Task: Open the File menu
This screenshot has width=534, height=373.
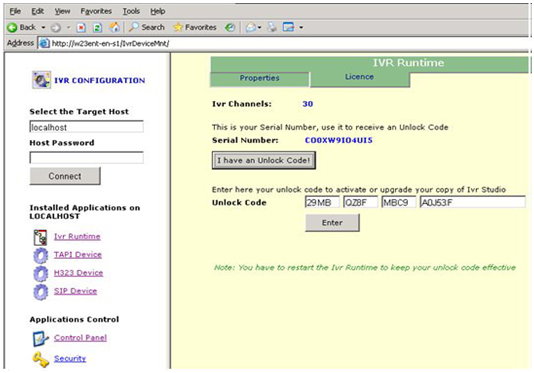Action: click(15, 11)
